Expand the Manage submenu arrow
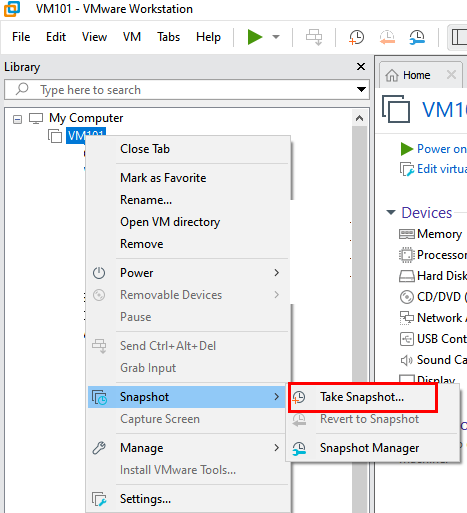 276,448
